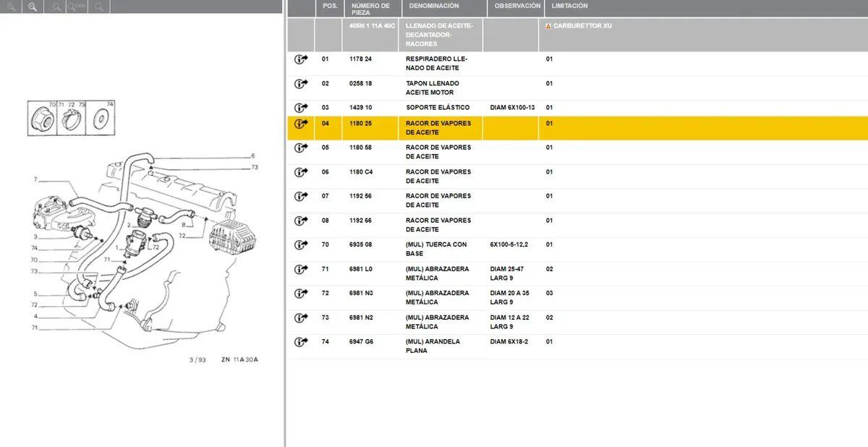Click observation 6X100-5-12,2
Viewport: 868px width, 447px height.
(x=509, y=244)
